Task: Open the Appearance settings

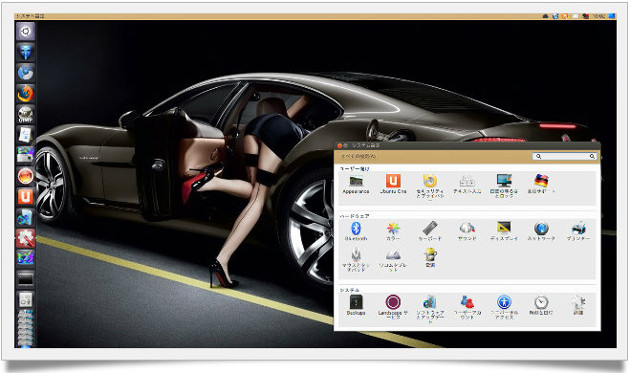Action: click(356, 184)
